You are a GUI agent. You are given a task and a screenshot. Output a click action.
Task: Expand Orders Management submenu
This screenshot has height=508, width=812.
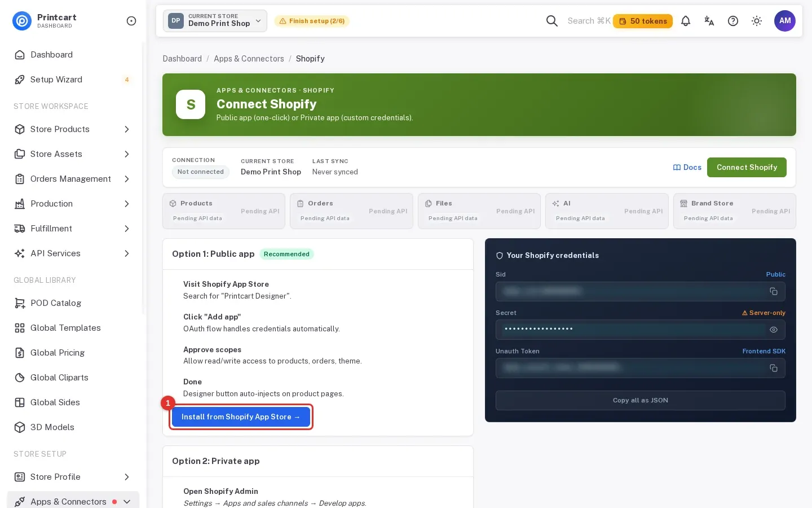coord(127,179)
